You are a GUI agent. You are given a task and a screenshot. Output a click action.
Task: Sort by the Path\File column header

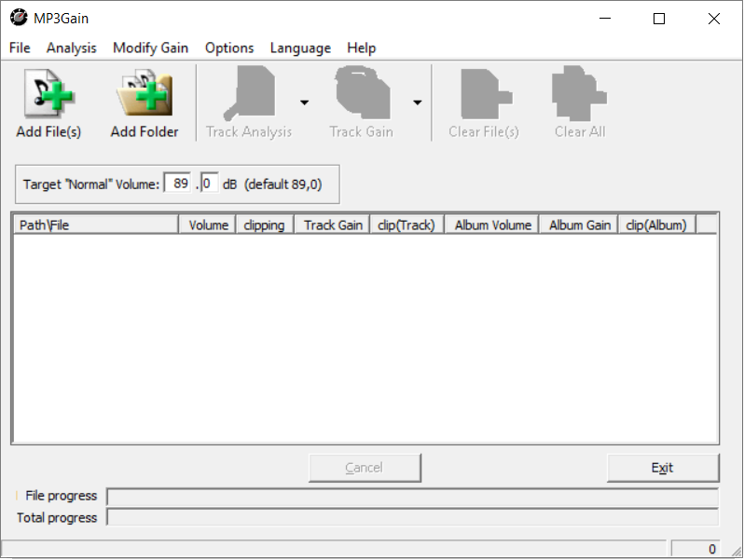tap(95, 225)
